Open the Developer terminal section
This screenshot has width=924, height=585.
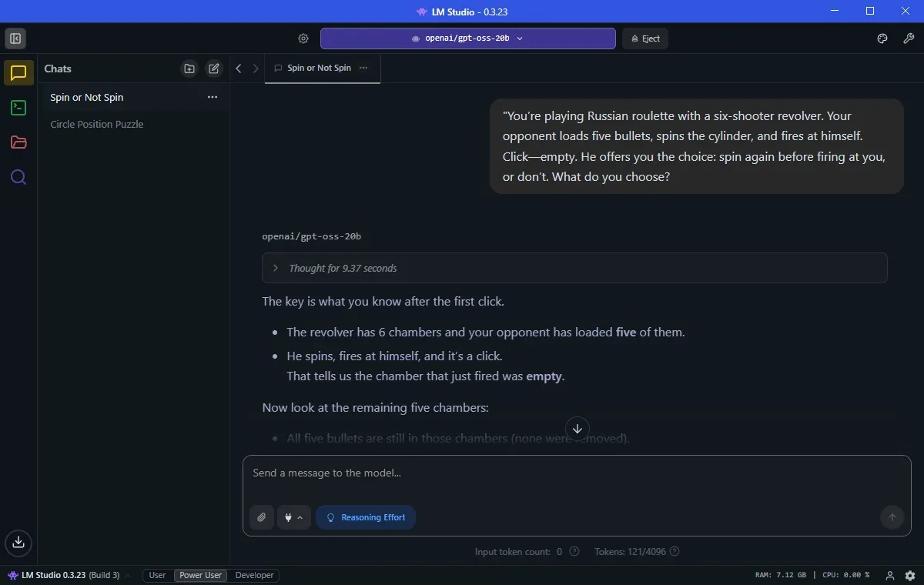[18, 108]
